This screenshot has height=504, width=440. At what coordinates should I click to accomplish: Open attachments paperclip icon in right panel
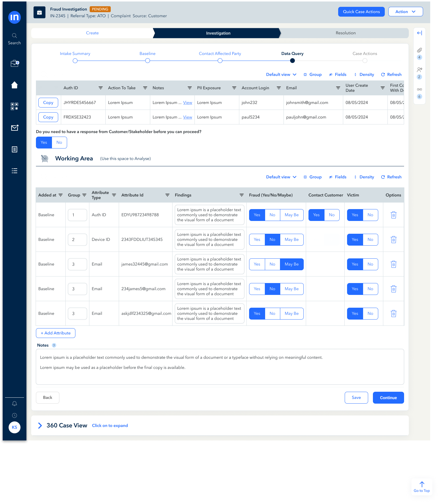[x=419, y=50]
